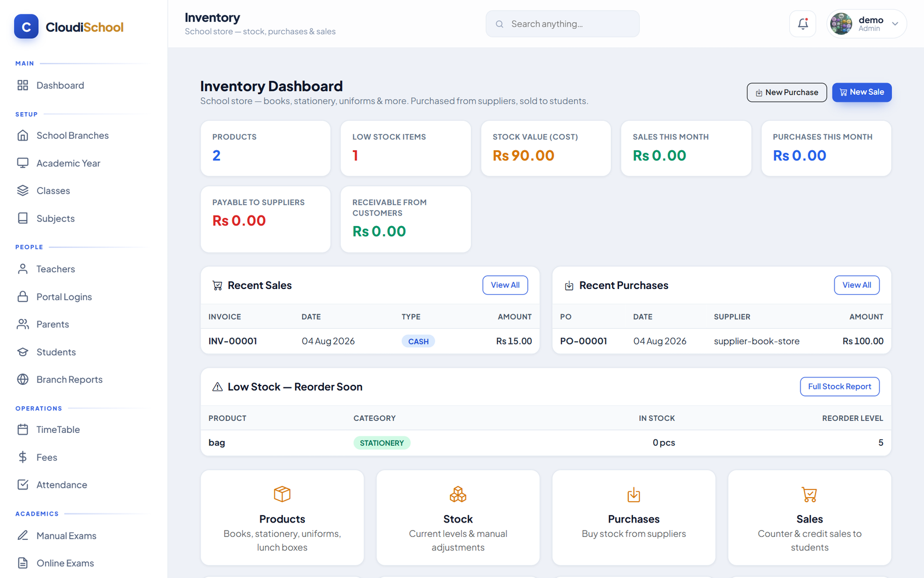Image resolution: width=924 pixels, height=578 pixels.
Task: Click the Classes layers icon
Action: (x=23, y=191)
